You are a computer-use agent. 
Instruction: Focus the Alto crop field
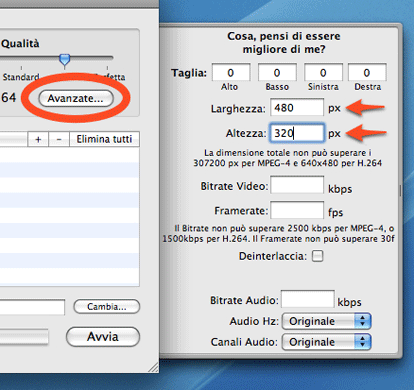(x=231, y=72)
